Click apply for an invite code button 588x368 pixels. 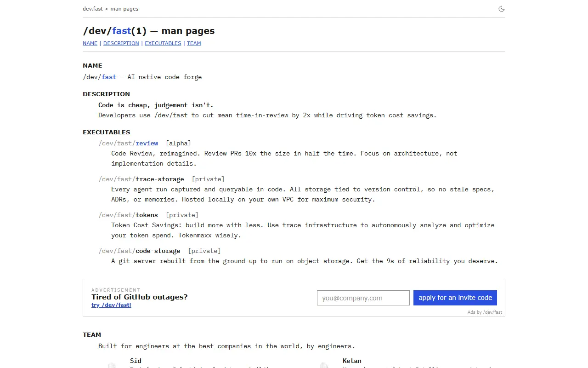(x=455, y=298)
